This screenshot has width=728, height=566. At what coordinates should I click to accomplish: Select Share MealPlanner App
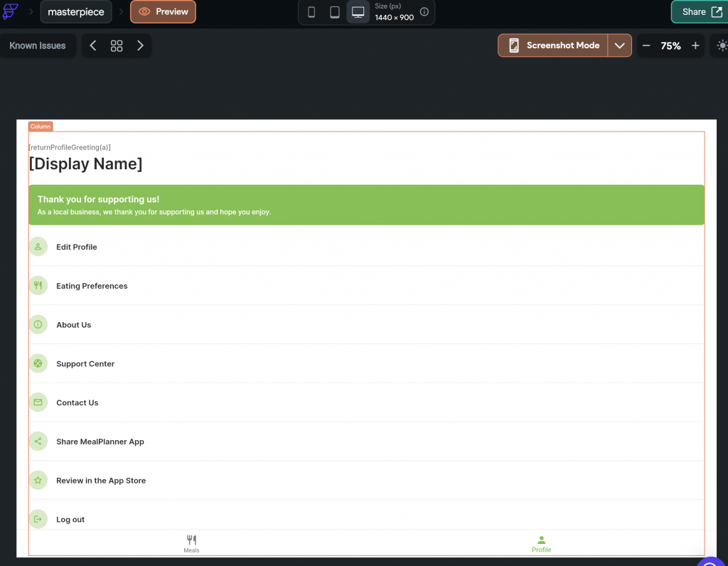[366, 442]
